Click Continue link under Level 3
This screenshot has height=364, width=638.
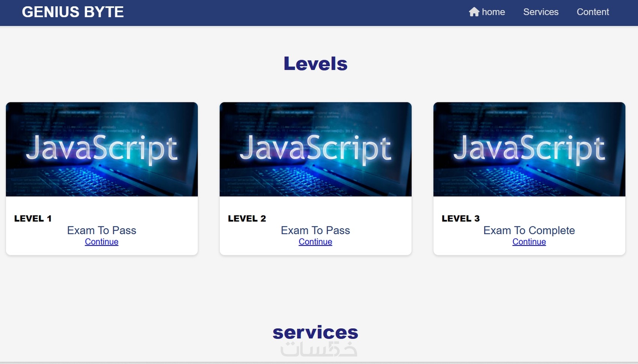[x=529, y=242]
